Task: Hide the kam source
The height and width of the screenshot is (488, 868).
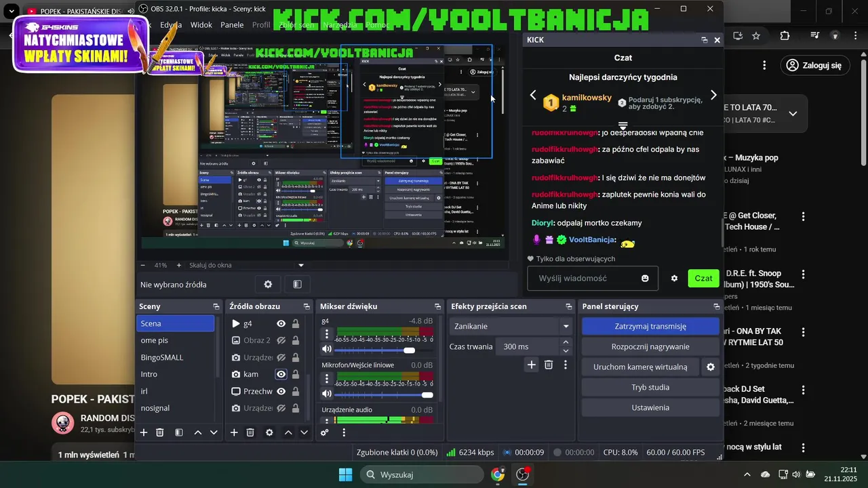Action: pos(281,374)
